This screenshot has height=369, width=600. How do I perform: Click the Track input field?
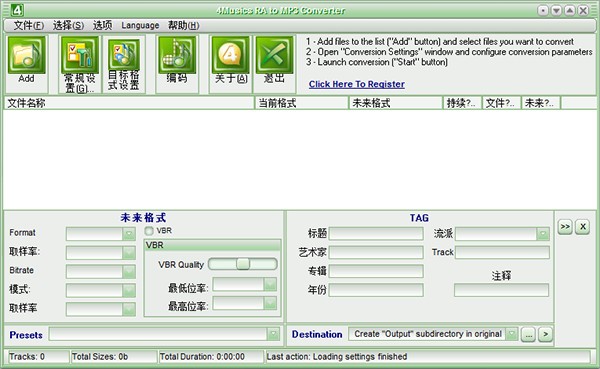(x=502, y=252)
